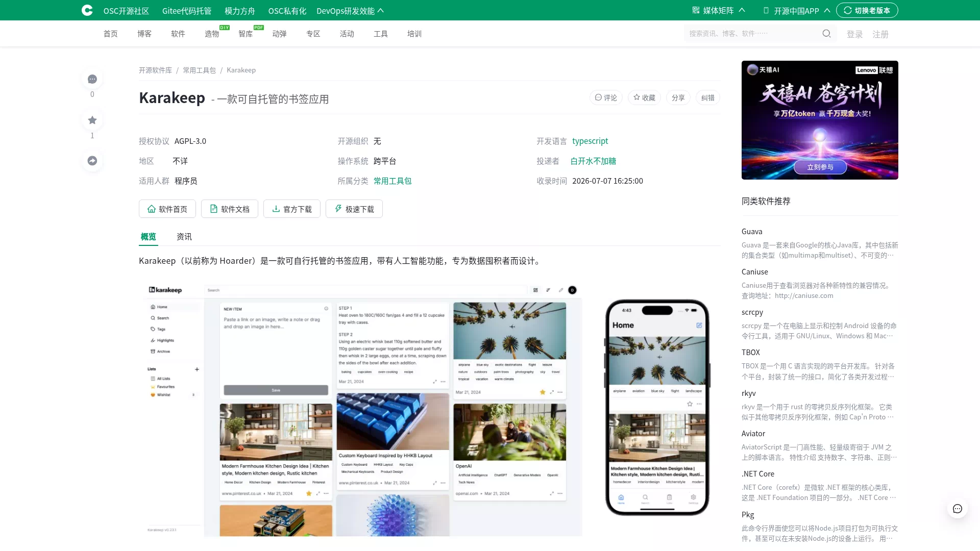Viewport: 980px width, 551px height.
Task: Click 常用工具包 breadcrumb
Action: coord(200,70)
